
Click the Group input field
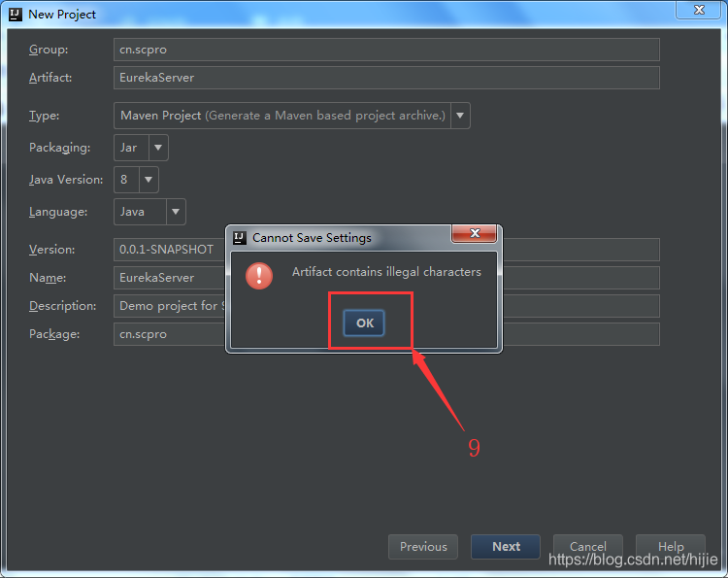click(x=386, y=50)
